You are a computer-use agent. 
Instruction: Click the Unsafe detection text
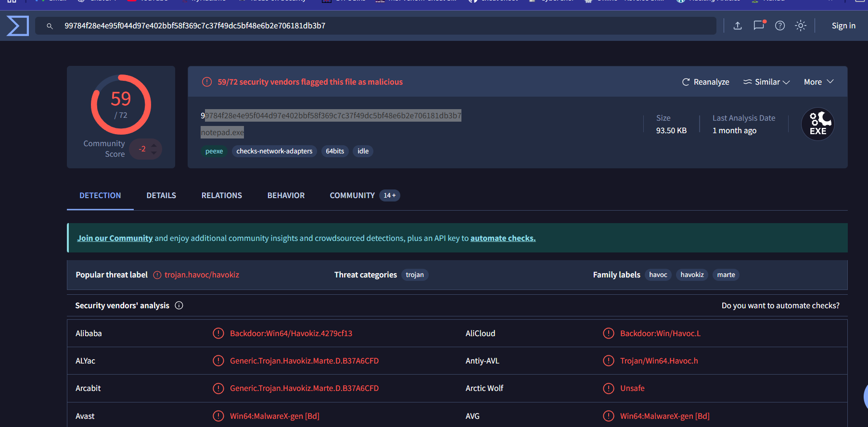632,388
